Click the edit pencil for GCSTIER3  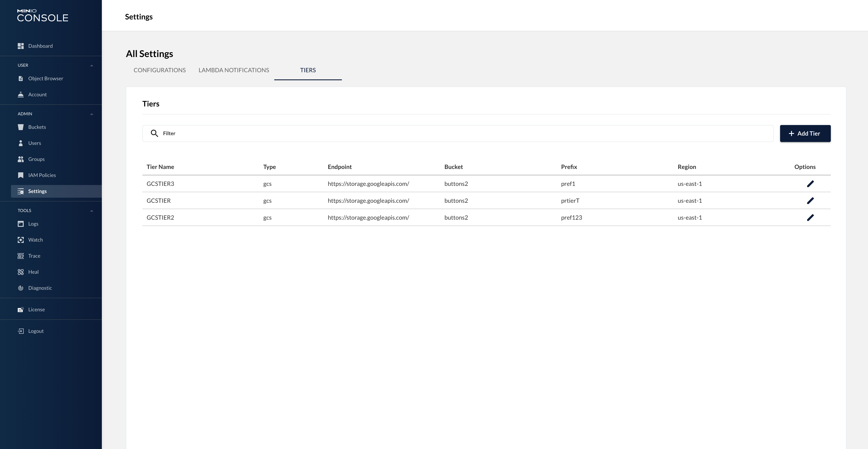point(810,184)
